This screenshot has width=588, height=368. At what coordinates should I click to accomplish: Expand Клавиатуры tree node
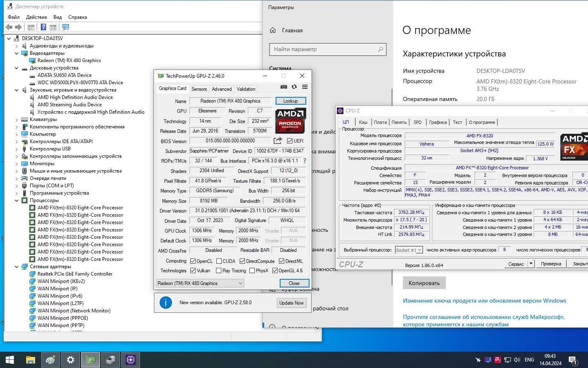[x=17, y=119]
